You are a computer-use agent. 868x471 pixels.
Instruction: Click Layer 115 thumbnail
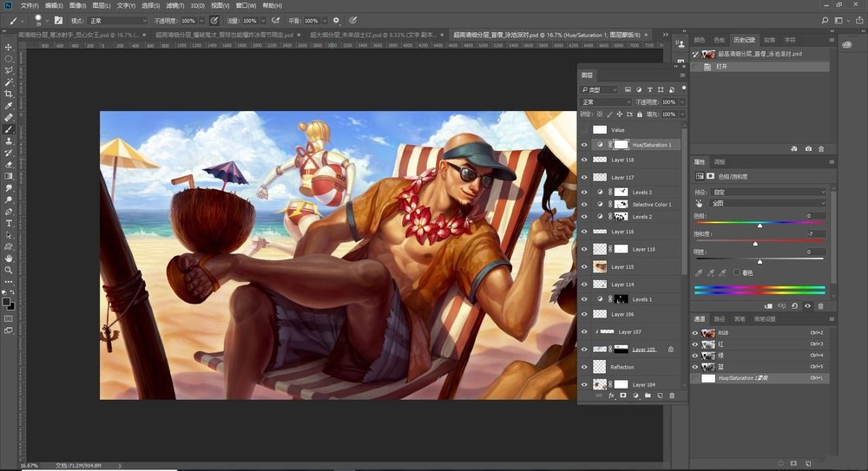[600, 267]
